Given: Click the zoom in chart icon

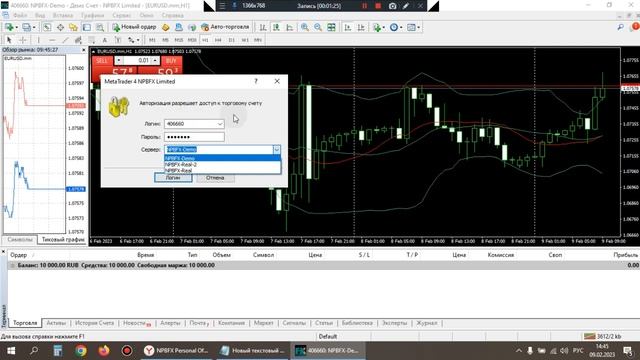Looking at the screenshot, I should 304,27.
